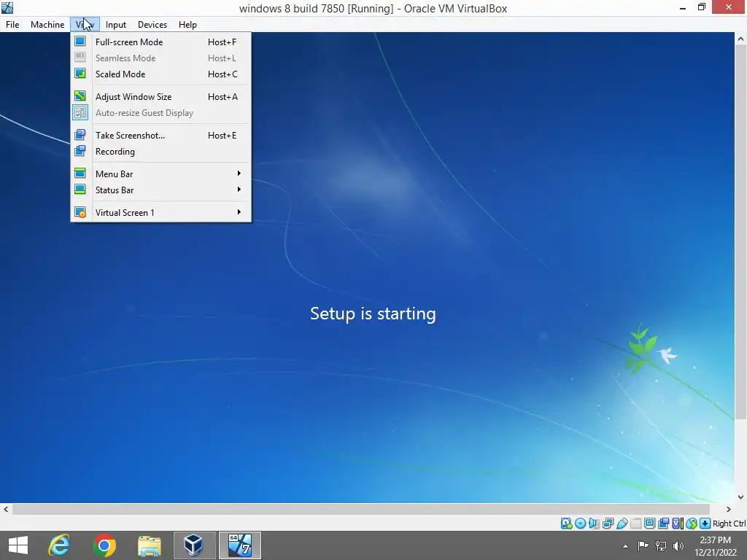The width and height of the screenshot is (747, 560).
Task: Open the File menu
Action: pyautogui.click(x=12, y=24)
